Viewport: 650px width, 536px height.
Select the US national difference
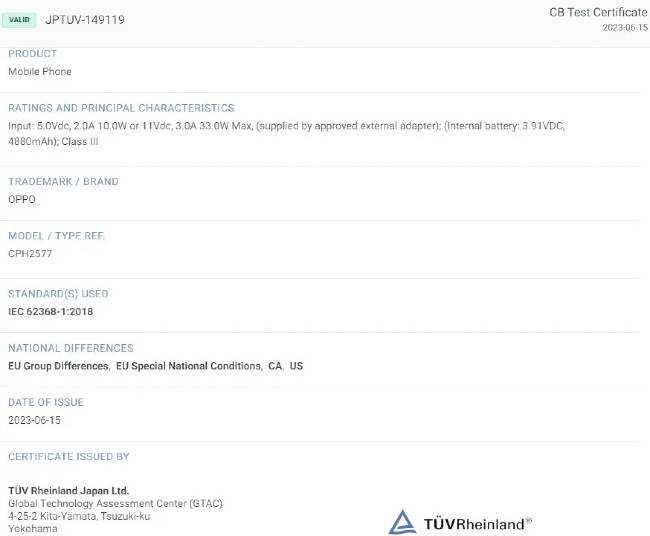pos(296,366)
